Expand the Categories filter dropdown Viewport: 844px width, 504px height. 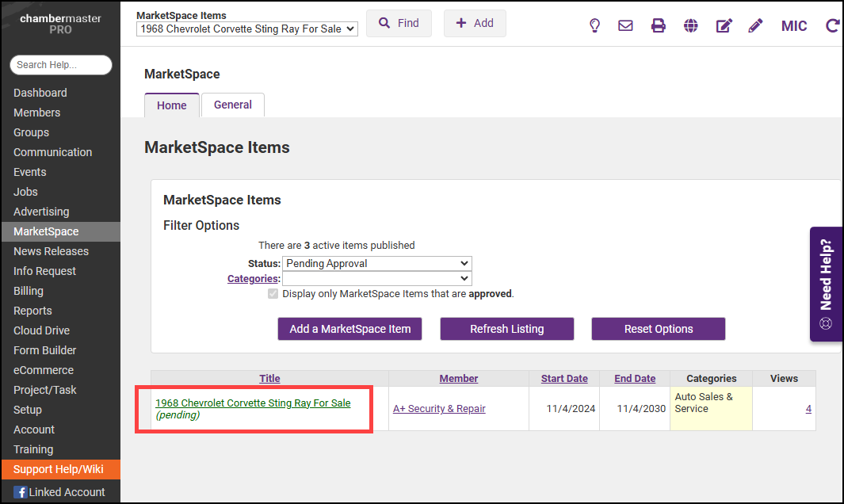click(376, 278)
